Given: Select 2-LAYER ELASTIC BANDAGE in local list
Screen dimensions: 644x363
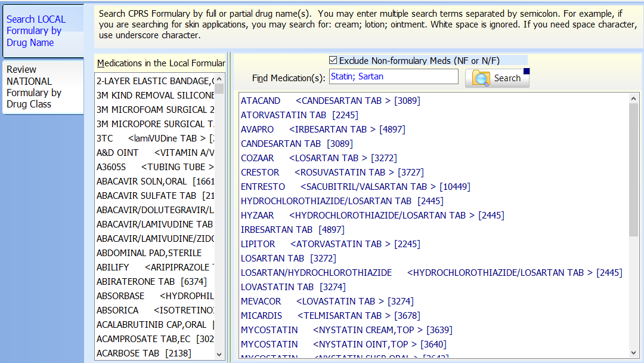Looking at the screenshot, I should tap(155, 81).
